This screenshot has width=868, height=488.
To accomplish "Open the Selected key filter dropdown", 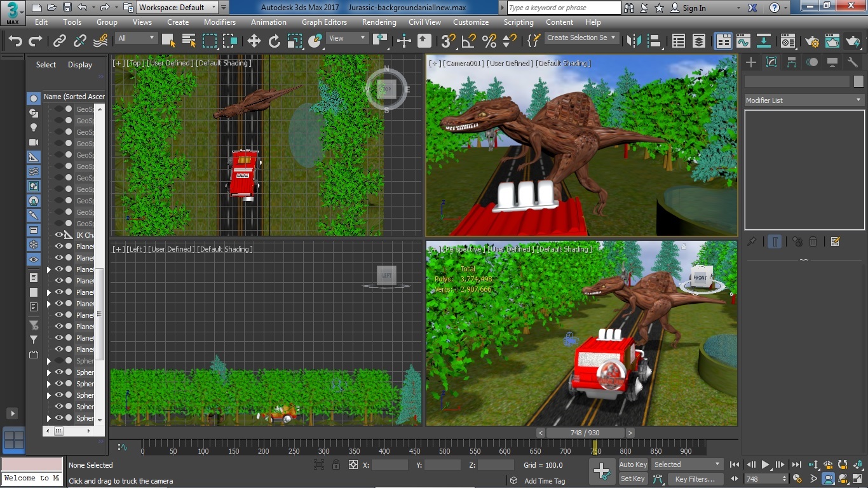I will click(x=688, y=464).
